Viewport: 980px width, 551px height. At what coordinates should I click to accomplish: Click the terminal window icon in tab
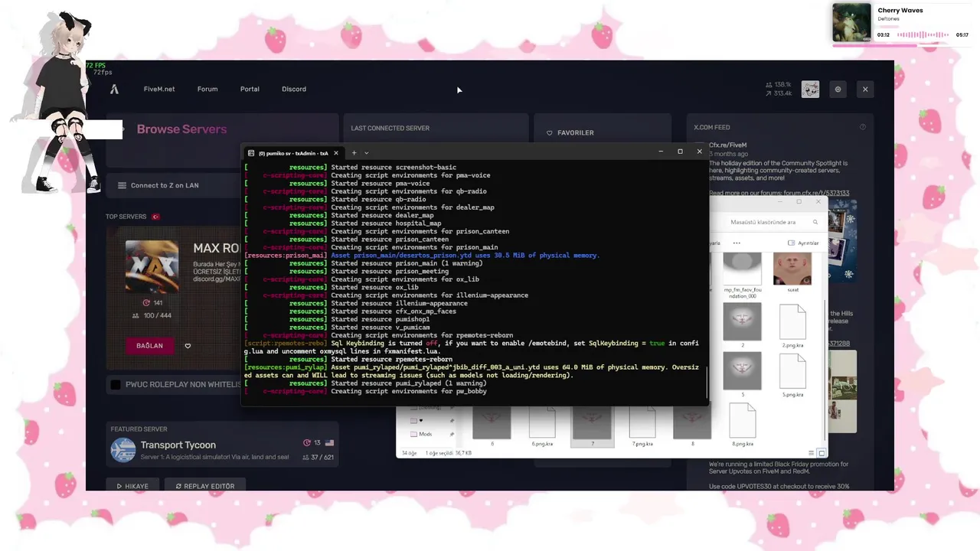pyautogui.click(x=252, y=153)
